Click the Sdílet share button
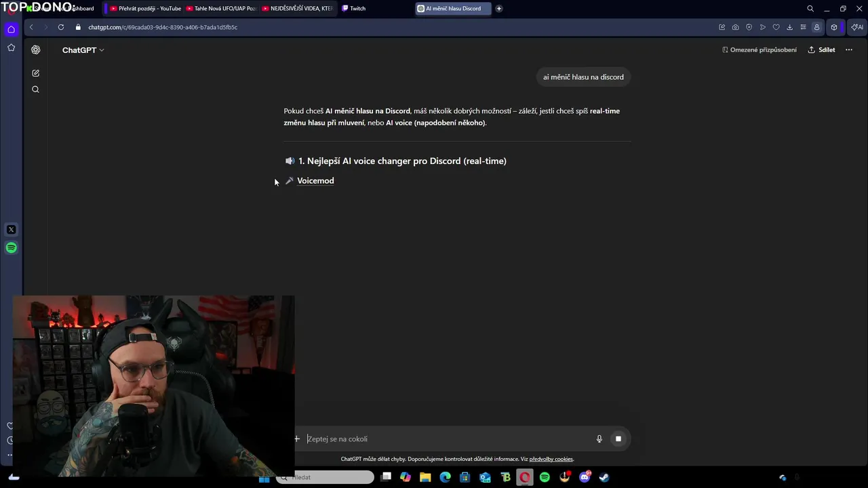This screenshot has width=868, height=488. click(821, 49)
